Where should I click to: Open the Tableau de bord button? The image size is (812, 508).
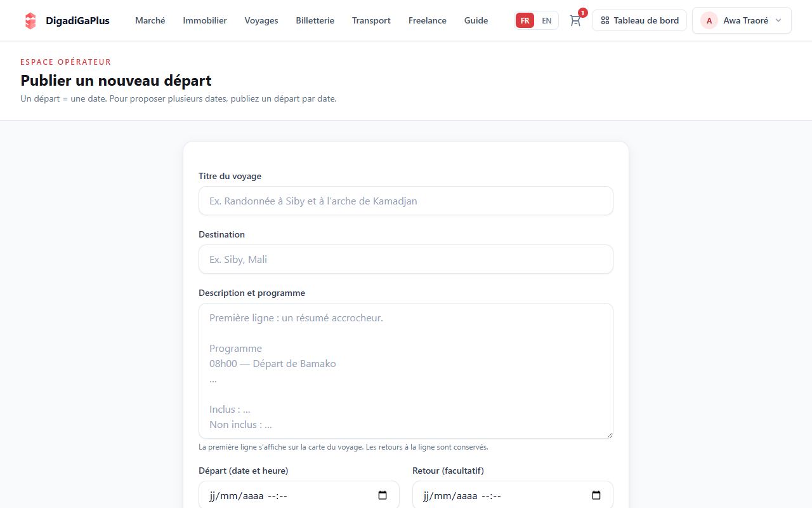click(x=639, y=20)
